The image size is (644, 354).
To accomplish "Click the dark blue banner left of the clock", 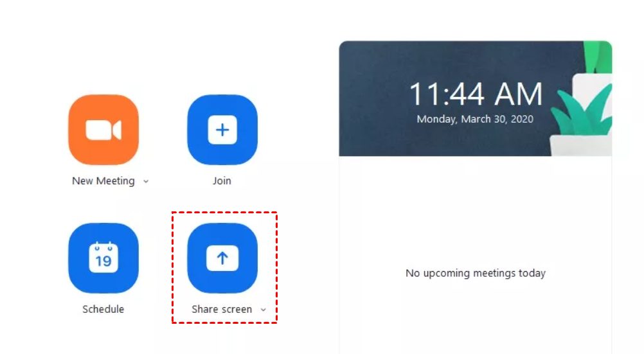I will pos(371,98).
